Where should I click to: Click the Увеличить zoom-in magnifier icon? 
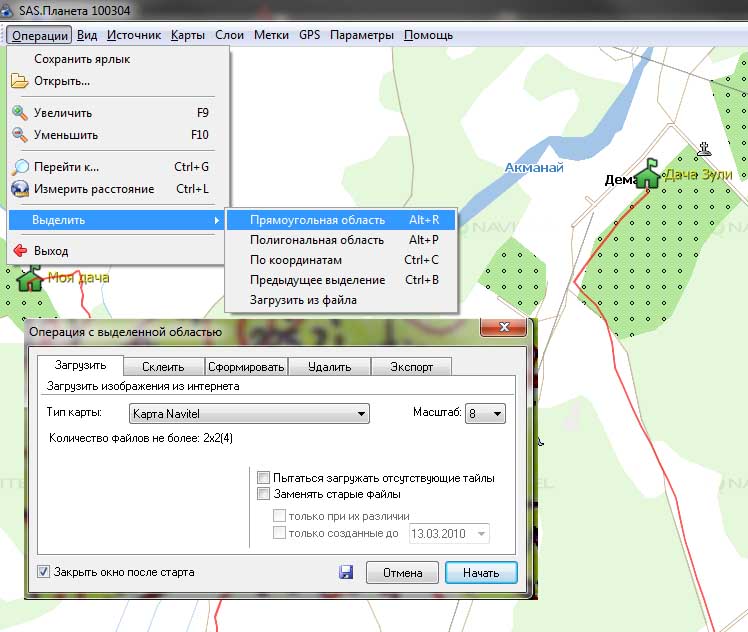19,113
